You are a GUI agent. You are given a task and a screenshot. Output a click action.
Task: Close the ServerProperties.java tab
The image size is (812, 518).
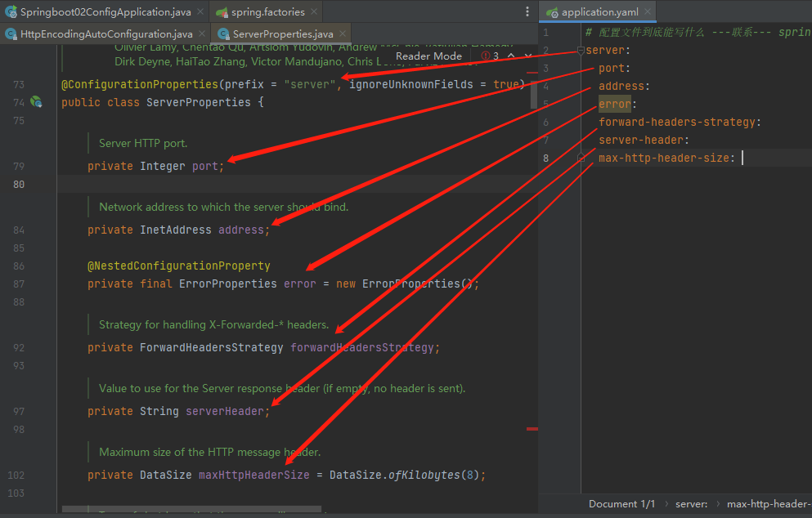coord(343,33)
